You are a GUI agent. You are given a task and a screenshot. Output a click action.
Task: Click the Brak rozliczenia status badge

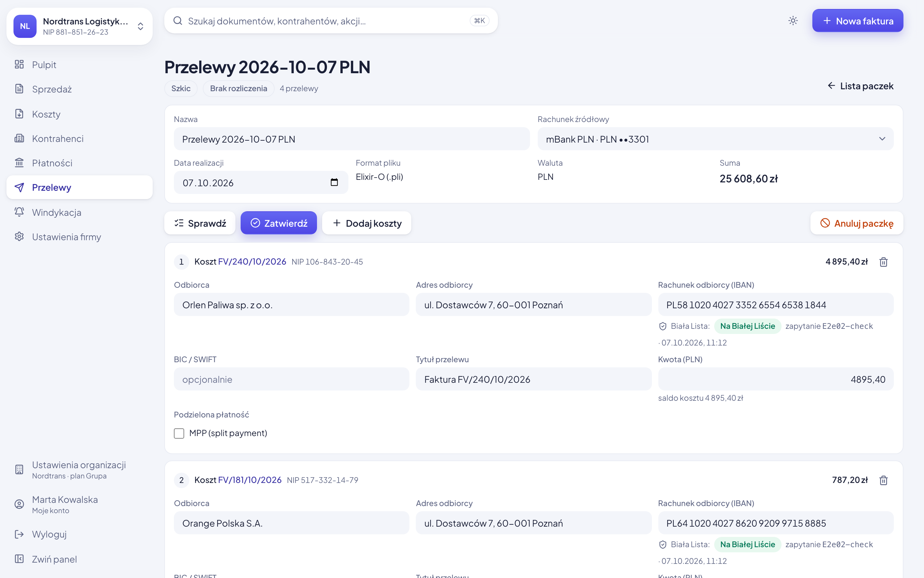click(238, 88)
